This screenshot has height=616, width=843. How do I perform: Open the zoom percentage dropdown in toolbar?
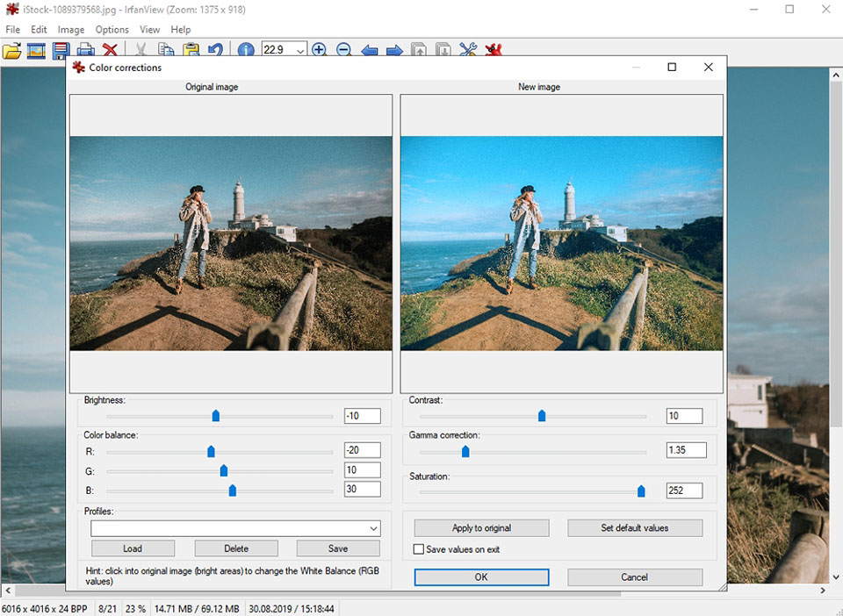(300, 51)
